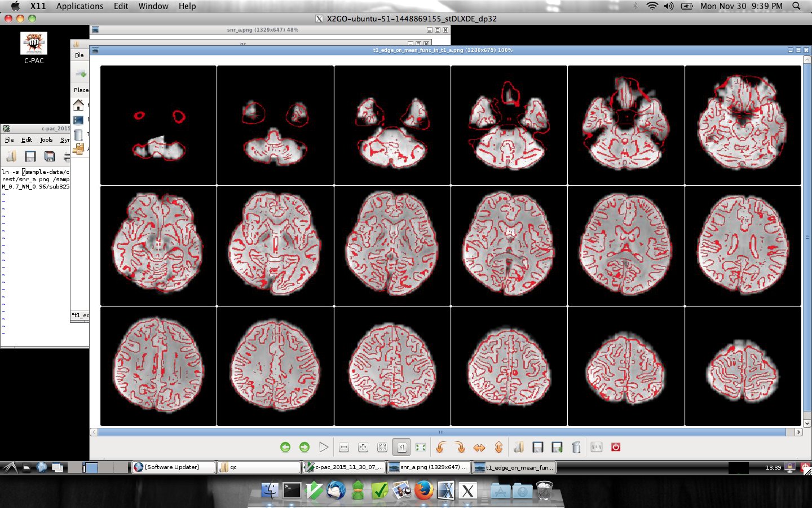Start slideshow with the play button
Viewport: 812px width, 508px height.
(x=324, y=447)
